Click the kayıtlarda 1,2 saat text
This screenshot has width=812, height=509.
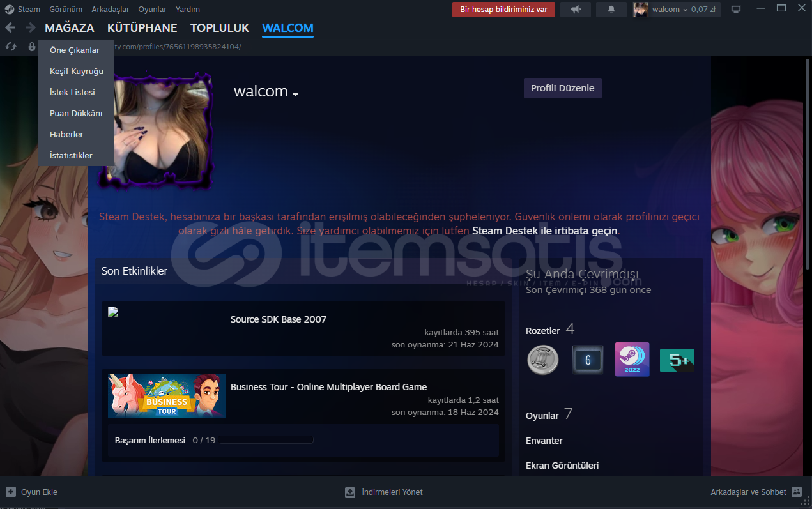[x=464, y=400]
